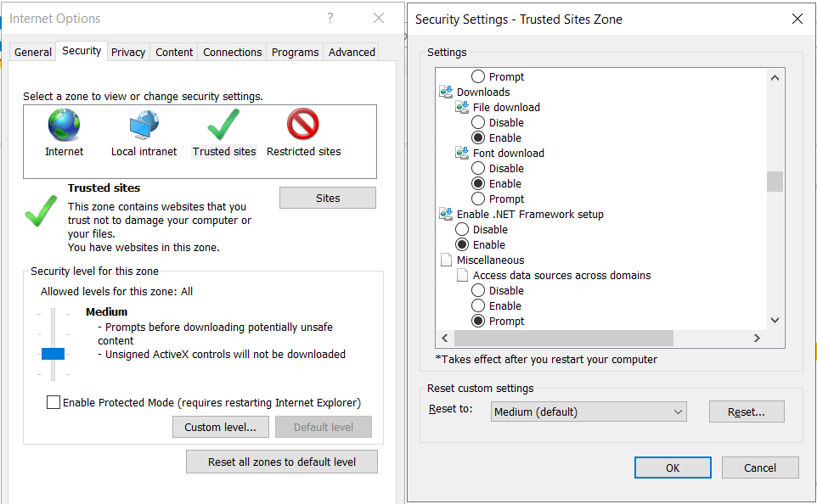817x504 pixels.
Task: Click the Miscellaneous category page icon
Action: [446, 260]
